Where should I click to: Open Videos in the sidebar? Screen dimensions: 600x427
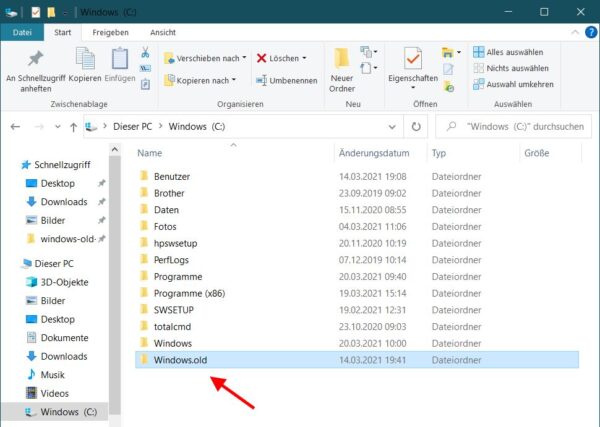coord(47,393)
